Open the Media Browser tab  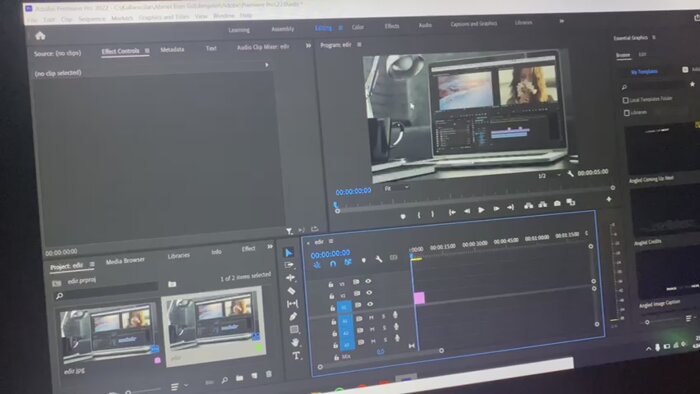(125, 261)
